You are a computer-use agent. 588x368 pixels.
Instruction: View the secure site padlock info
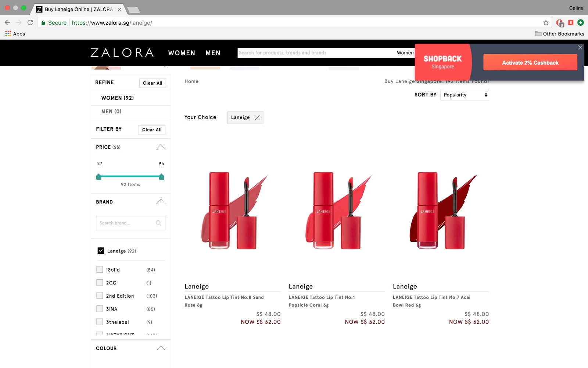pyautogui.click(x=43, y=22)
